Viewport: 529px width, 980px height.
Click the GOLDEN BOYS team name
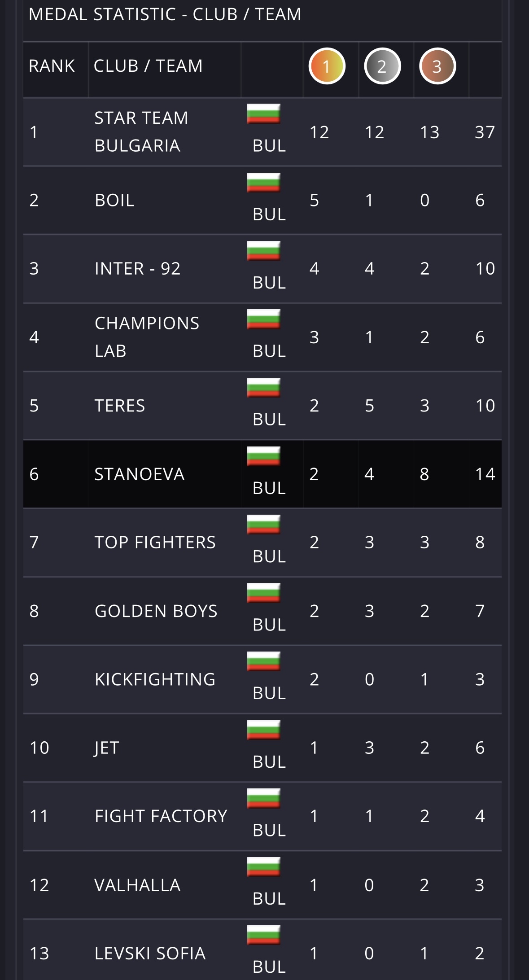click(x=156, y=611)
